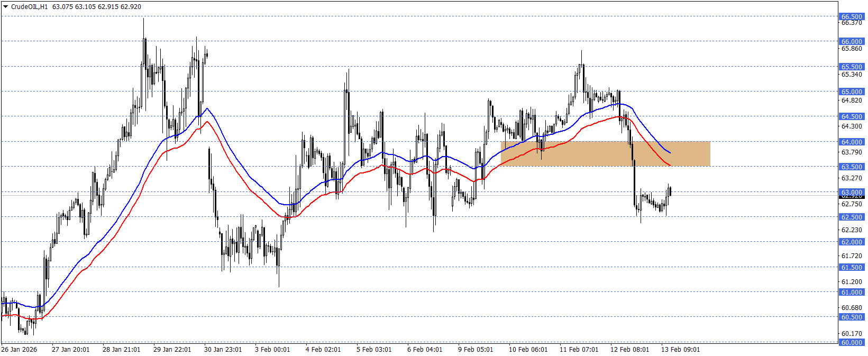The width and height of the screenshot is (868, 356).
Task: Click the 61.000 level label on axis
Action: [x=852, y=292]
